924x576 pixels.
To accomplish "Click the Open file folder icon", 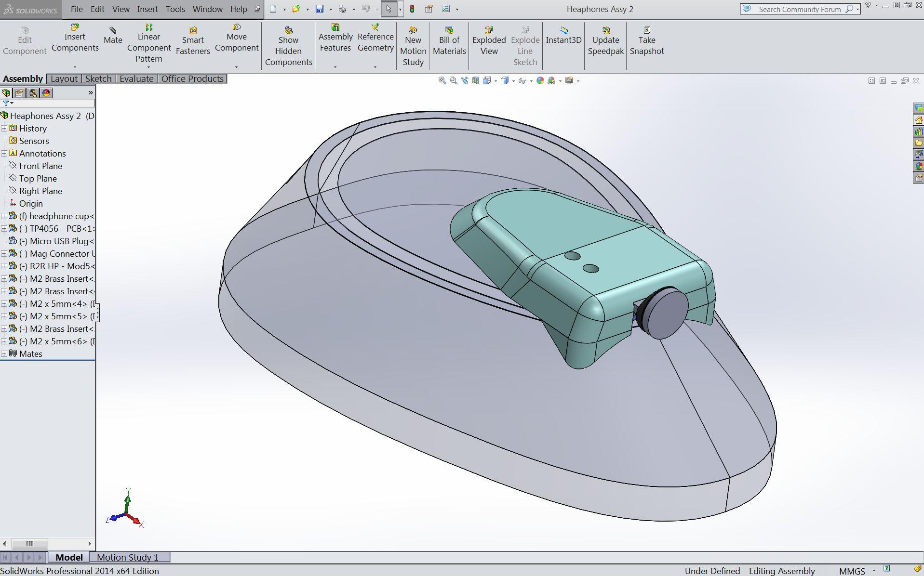I will tap(296, 9).
